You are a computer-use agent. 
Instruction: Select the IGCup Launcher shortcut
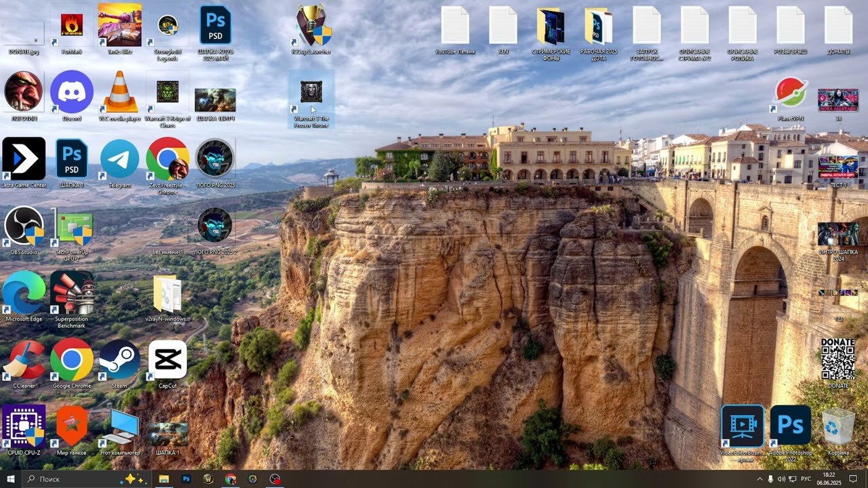[311, 30]
